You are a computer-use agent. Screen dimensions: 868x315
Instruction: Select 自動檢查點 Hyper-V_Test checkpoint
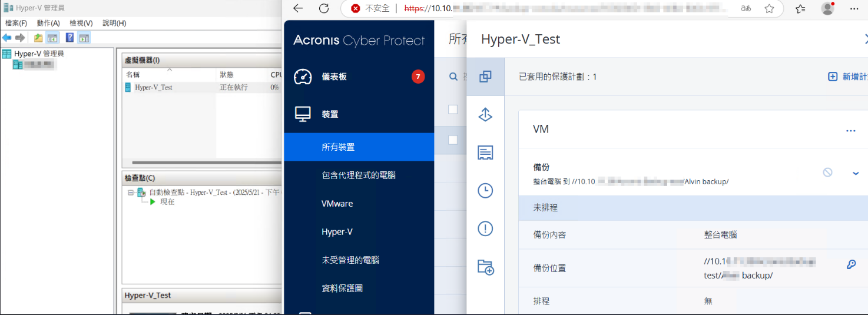click(x=215, y=193)
